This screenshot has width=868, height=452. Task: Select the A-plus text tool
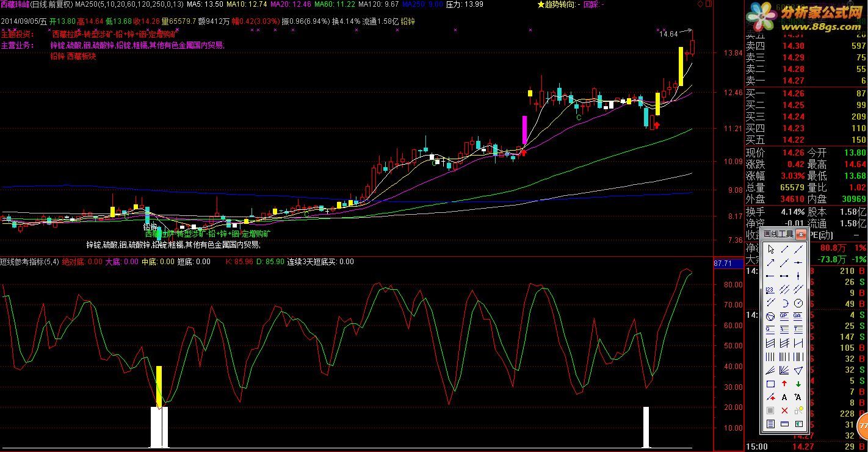pyautogui.click(x=798, y=397)
